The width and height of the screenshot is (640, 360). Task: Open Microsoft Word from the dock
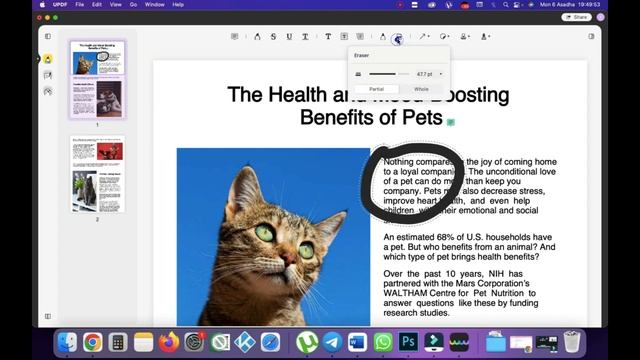click(x=358, y=342)
